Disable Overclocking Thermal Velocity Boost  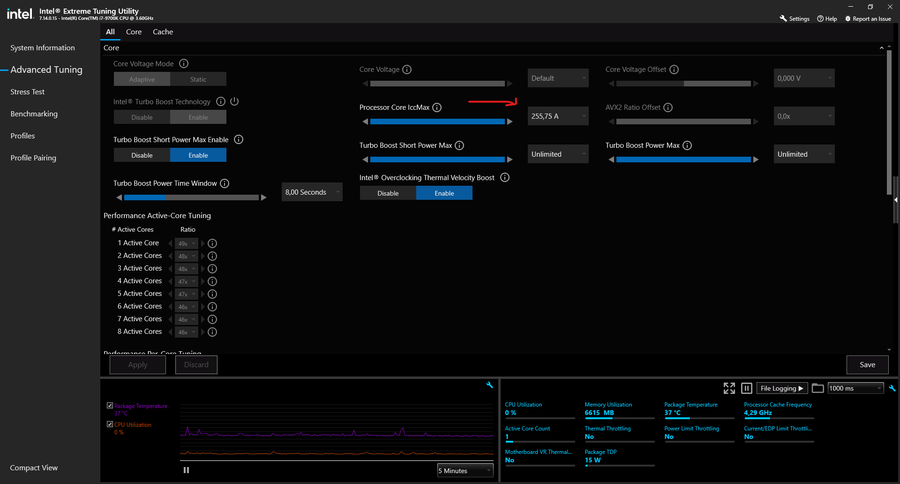tap(388, 193)
